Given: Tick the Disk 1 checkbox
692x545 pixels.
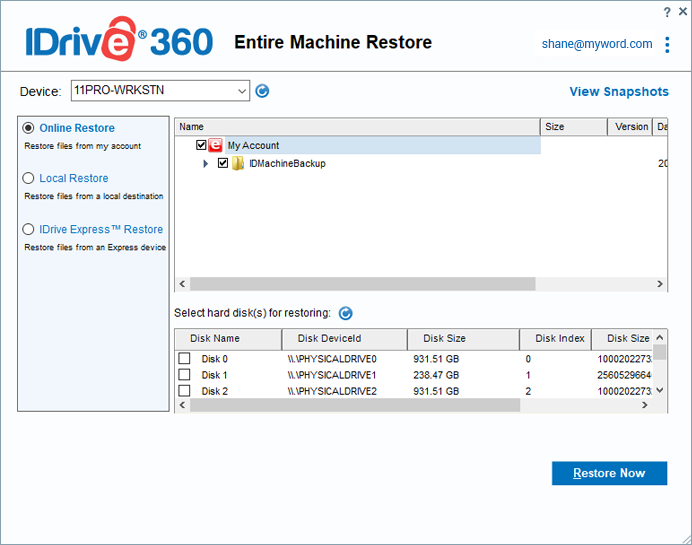Looking at the screenshot, I should coord(184,375).
